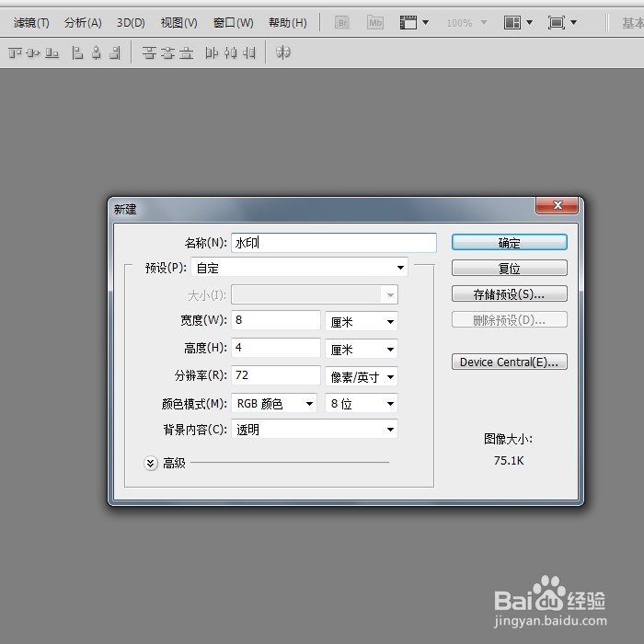The image size is (644, 644).
Task: Close the 新建 dialog with the X
Action: (558, 205)
